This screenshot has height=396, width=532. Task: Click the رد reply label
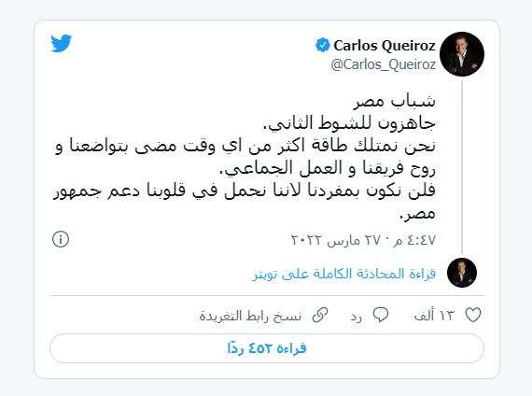[357, 317]
